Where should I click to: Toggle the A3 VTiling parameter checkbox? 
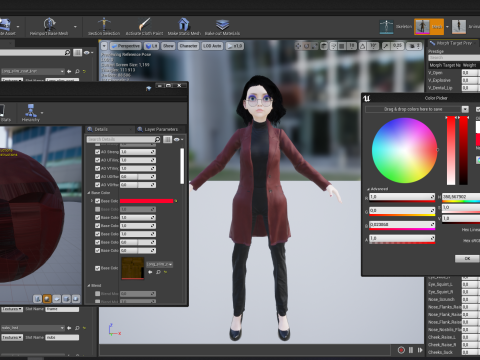coord(98,168)
